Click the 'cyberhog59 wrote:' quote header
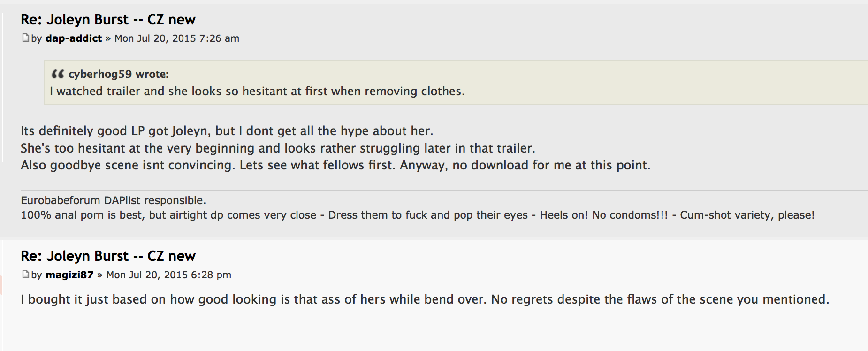The image size is (868, 351). [x=118, y=74]
